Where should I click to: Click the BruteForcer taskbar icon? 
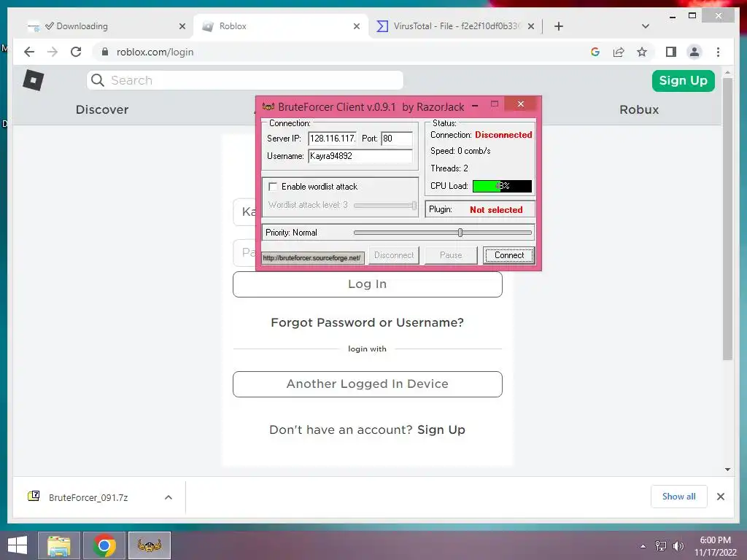pyautogui.click(x=149, y=545)
